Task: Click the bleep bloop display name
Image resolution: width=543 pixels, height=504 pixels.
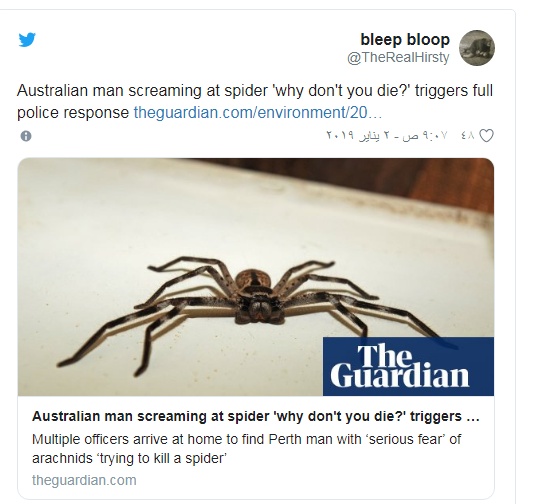Action: (405, 39)
